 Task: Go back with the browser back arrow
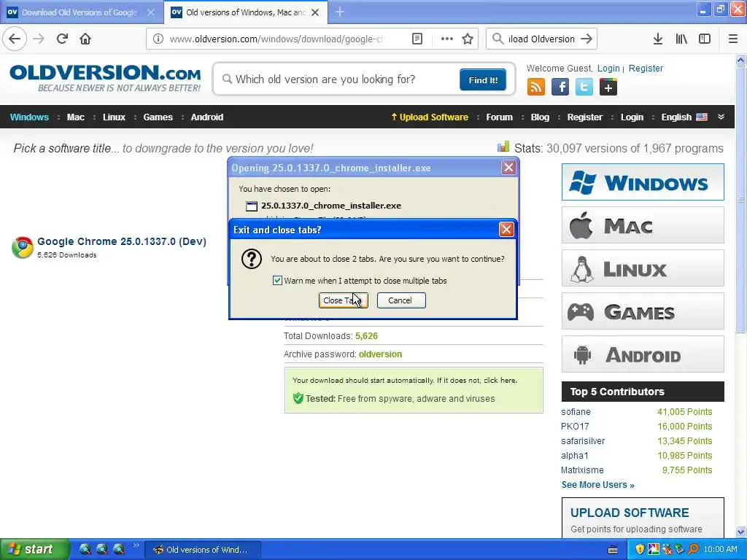15,39
